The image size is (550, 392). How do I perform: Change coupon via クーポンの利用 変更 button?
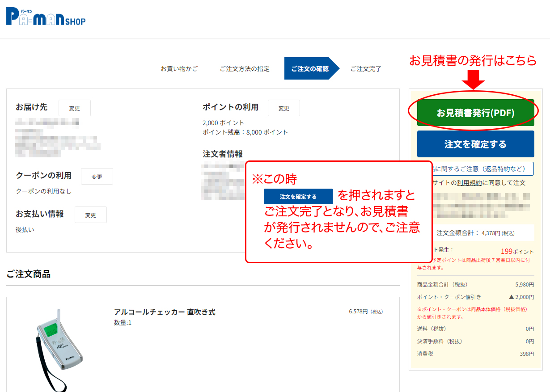(97, 177)
